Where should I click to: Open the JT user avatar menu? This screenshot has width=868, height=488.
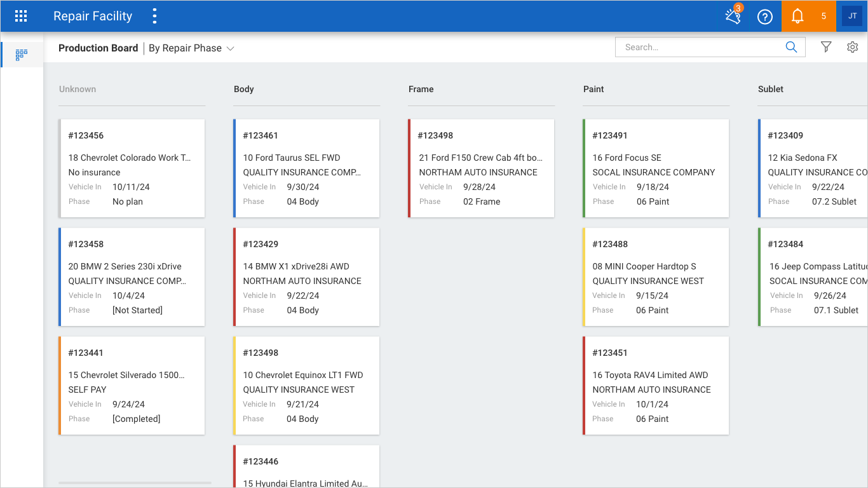pos(852,17)
